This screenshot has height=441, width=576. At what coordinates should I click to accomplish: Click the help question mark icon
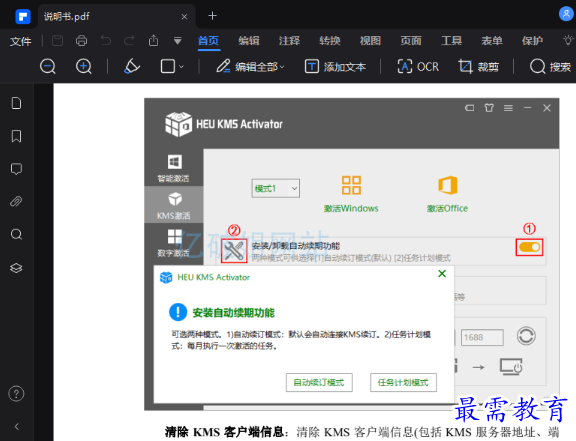[16, 394]
